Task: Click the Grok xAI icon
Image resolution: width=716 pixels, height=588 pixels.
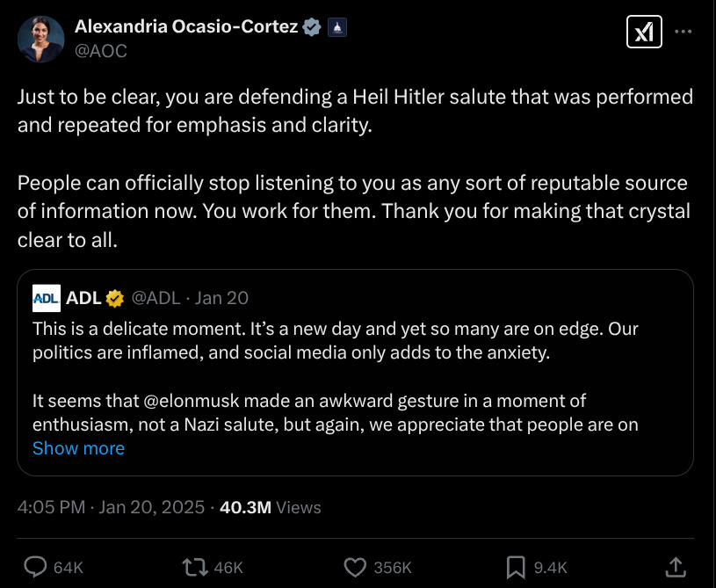Action: (x=644, y=33)
